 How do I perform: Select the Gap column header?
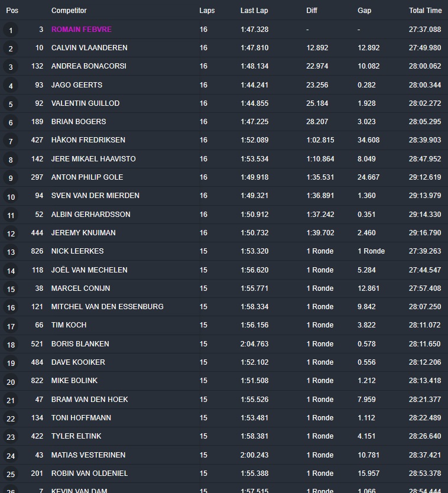tap(364, 11)
